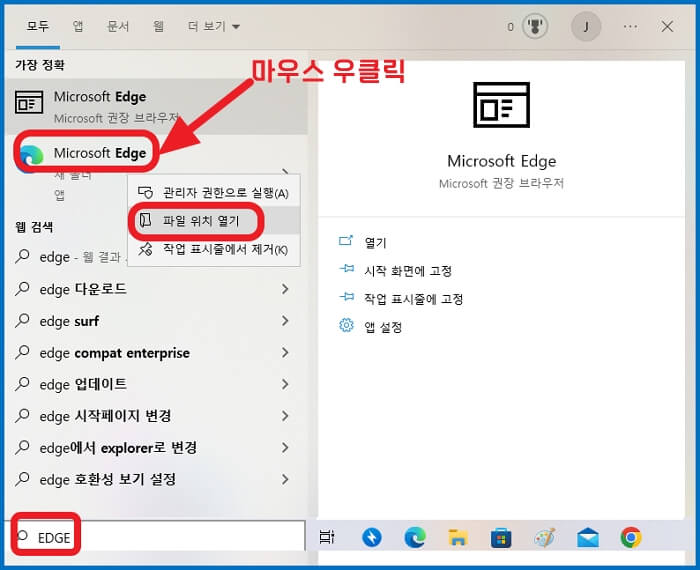Open the Paint palette app on taskbar
This screenshot has height=570, width=700.
[x=544, y=537]
